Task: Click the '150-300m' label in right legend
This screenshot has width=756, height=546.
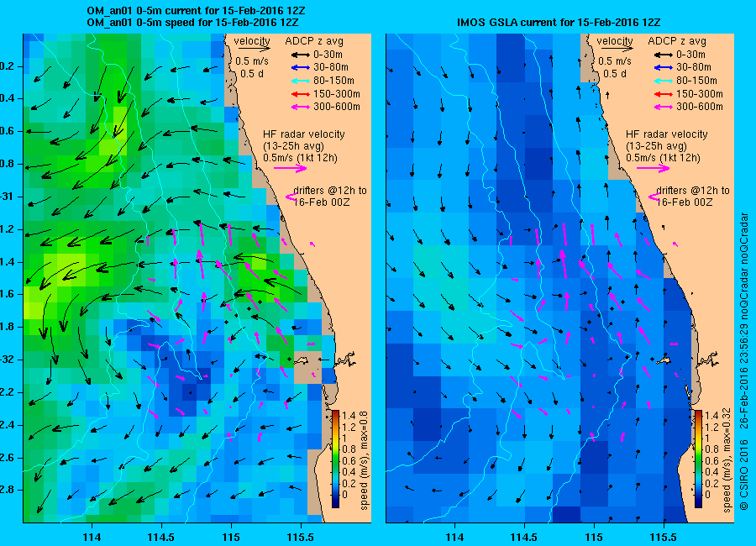Action: [700, 94]
